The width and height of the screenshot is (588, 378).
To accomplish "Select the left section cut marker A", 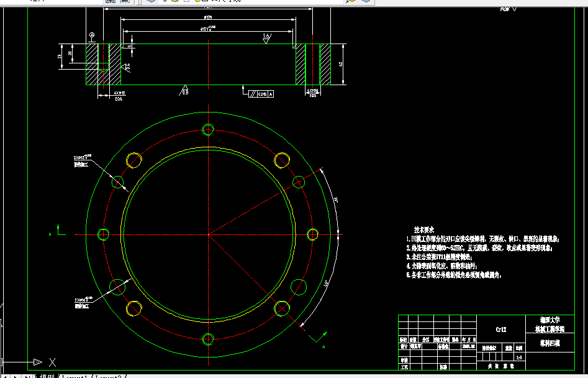I will click(x=58, y=230).
